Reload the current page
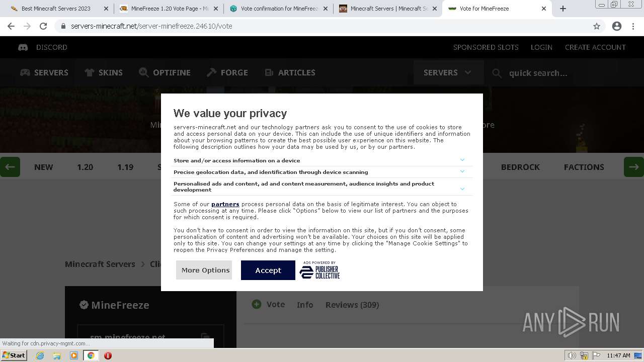 click(x=43, y=26)
